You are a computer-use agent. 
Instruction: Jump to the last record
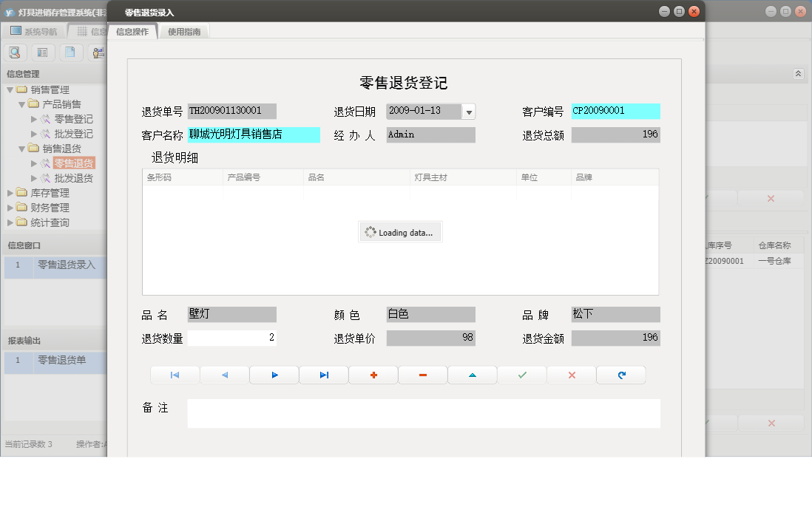pos(323,375)
